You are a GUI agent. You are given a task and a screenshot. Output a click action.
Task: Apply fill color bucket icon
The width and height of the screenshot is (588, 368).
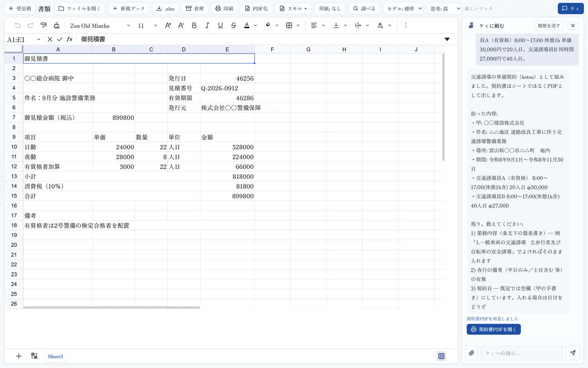(x=268, y=25)
